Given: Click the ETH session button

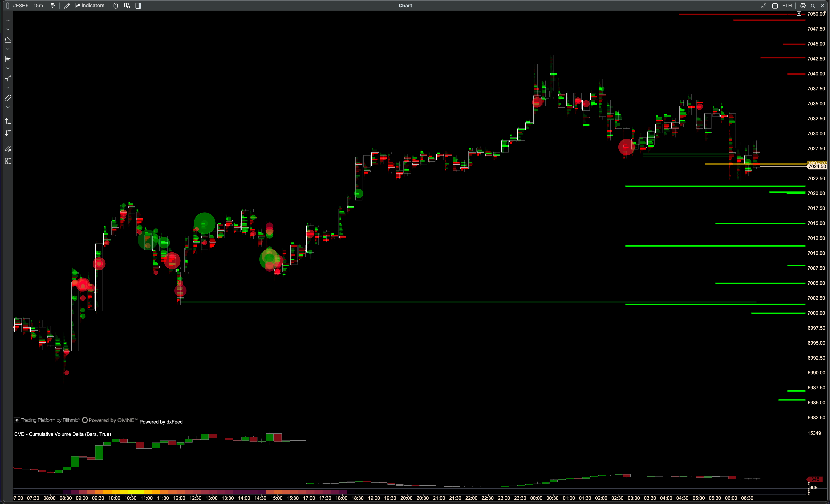Looking at the screenshot, I should point(787,5).
